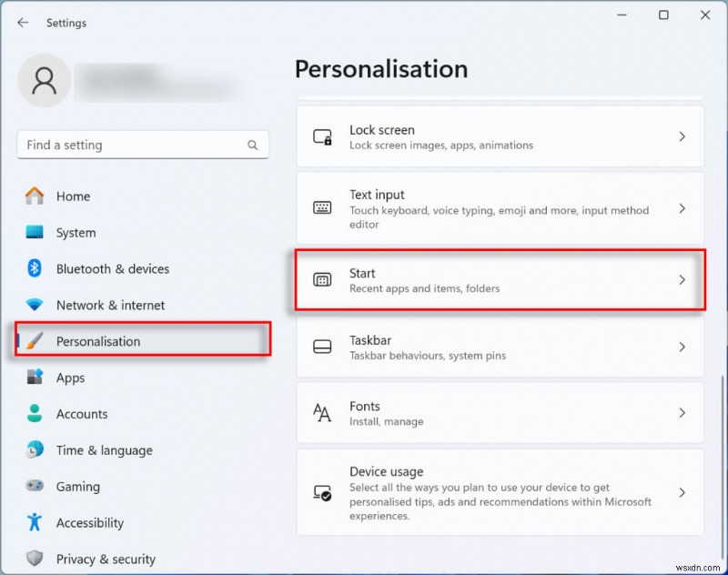This screenshot has height=575, width=728.
Task: Expand Lock screen with its chevron
Action: pos(682,136)
